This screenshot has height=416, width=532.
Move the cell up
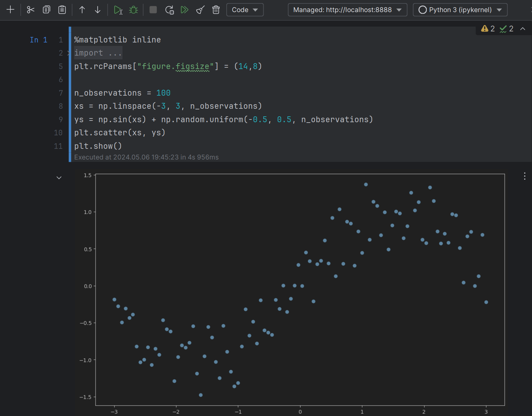(82, 10)
